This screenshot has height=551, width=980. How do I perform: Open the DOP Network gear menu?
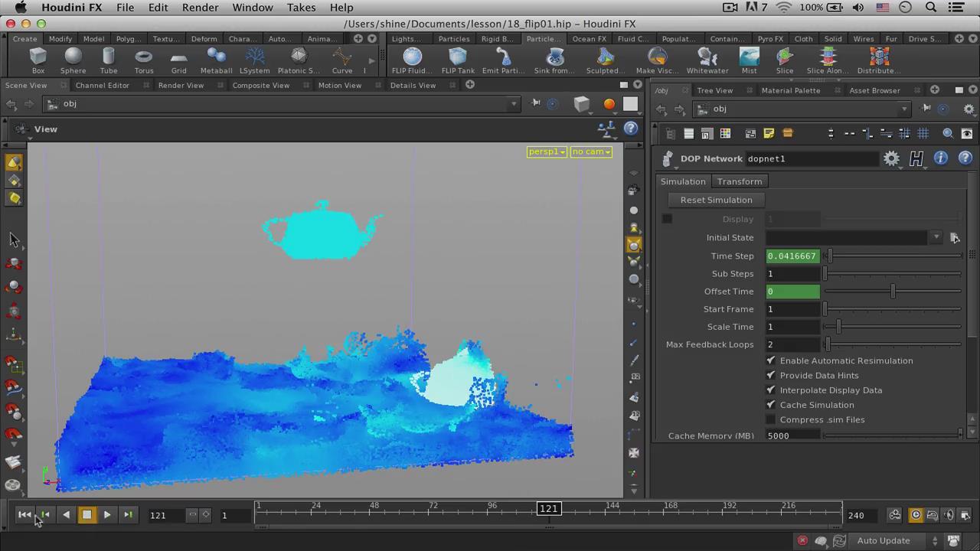pyautogui.click(x=891, y=158)
